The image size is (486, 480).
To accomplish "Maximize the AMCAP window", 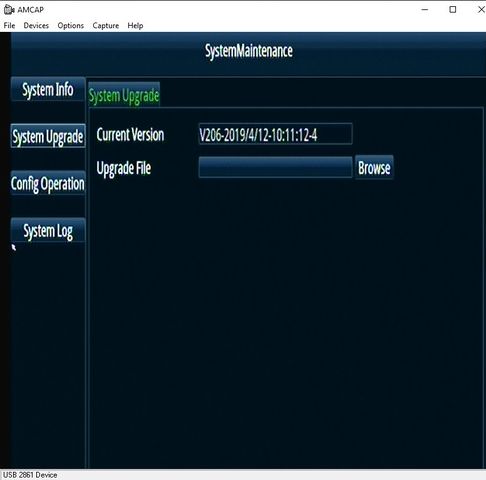I will click(453, 10).
